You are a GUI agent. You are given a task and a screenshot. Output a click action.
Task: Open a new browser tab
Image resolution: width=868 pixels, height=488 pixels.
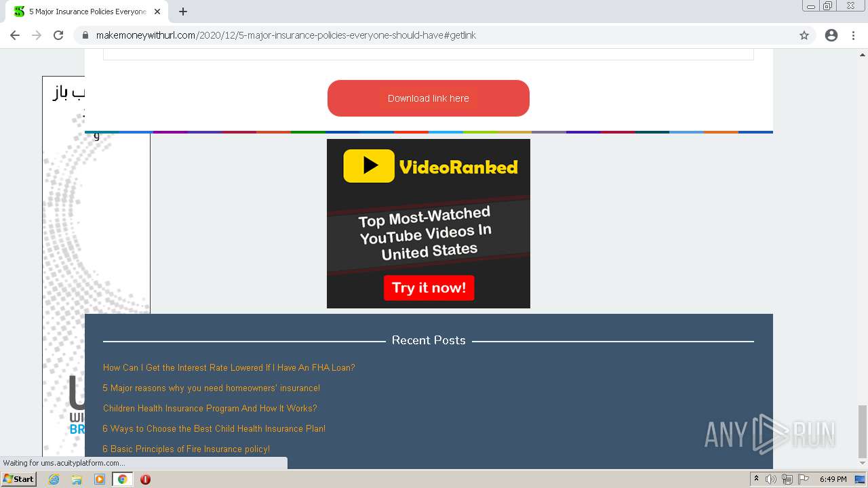183,12
